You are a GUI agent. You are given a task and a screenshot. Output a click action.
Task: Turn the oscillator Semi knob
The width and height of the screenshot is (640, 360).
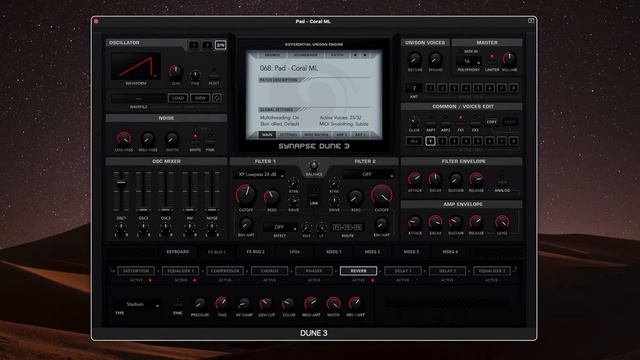176,71
